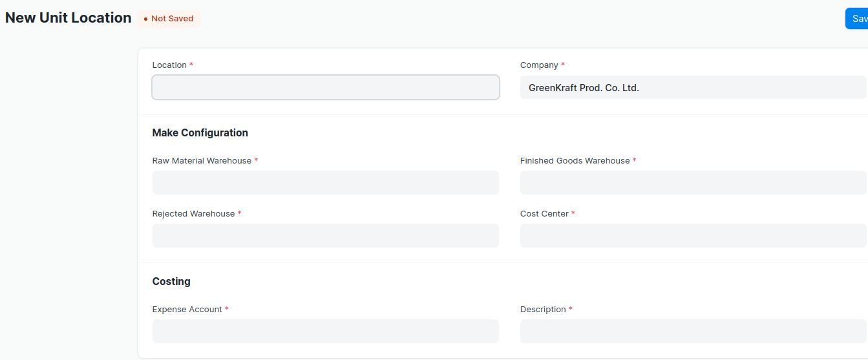Select the Company field showing GreenKraft Prod. Co. Ltd.
This screenshot has height=360, width=868.
(692, 87)
